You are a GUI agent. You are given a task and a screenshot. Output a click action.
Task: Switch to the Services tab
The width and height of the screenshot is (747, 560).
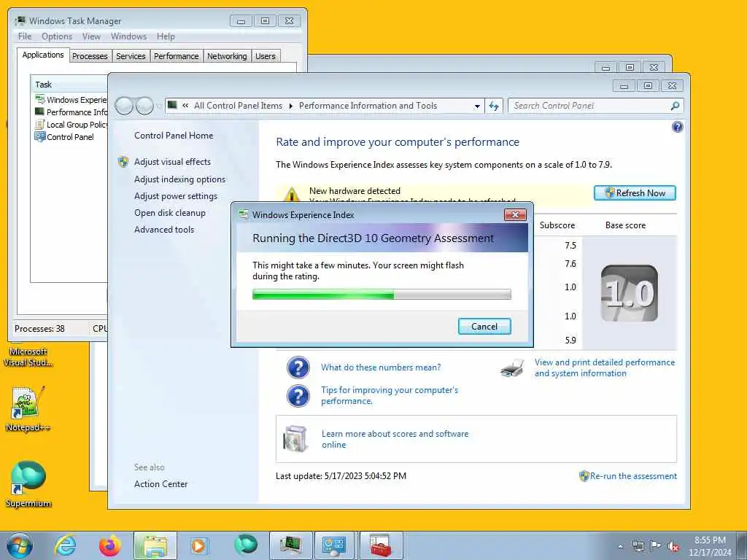pyautogui.click(x=131, y=56)
